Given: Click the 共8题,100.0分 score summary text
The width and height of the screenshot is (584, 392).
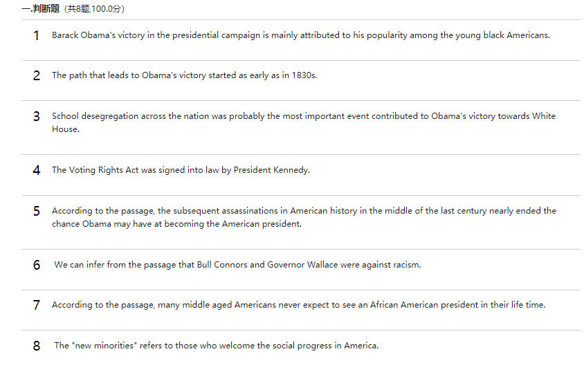Looking at the screenshot, I should [93, 9].
